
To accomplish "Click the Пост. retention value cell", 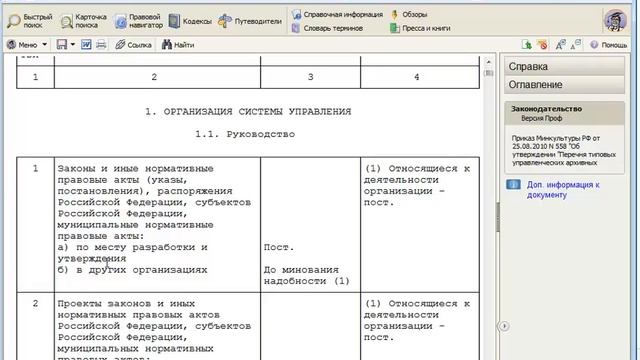I will point(279,247).
